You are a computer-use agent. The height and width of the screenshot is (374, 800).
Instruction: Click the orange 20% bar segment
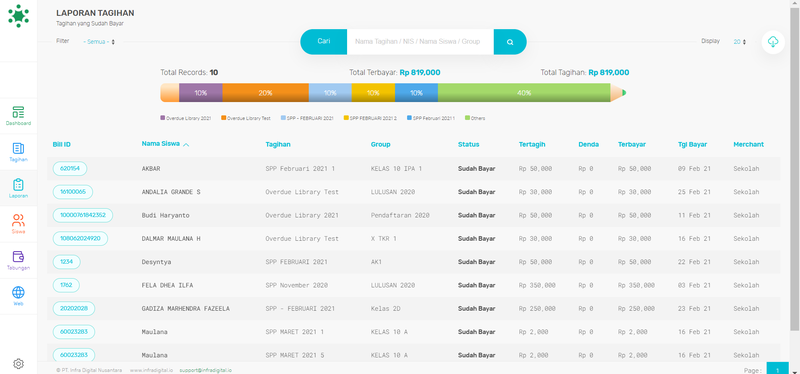tap(265, 93)
